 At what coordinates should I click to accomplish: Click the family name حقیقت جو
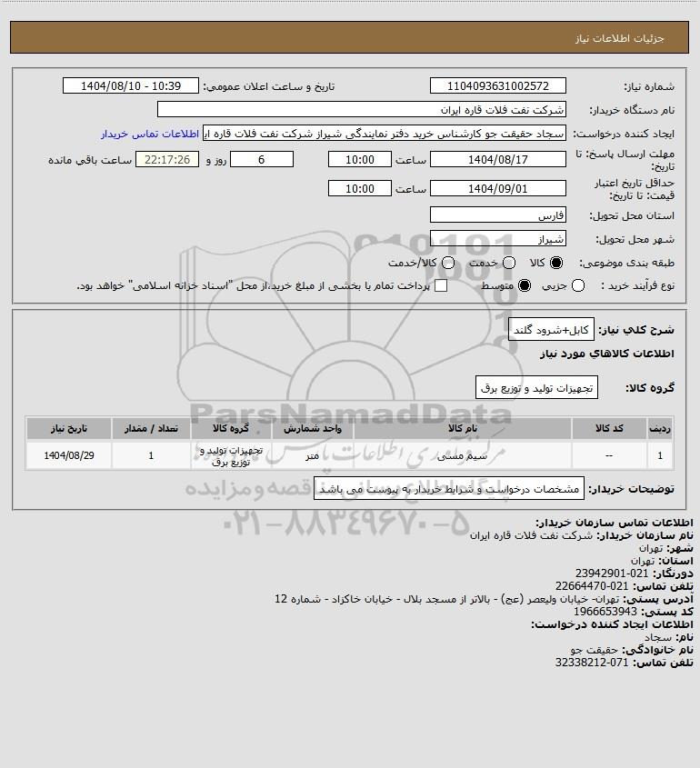[595, 650]
